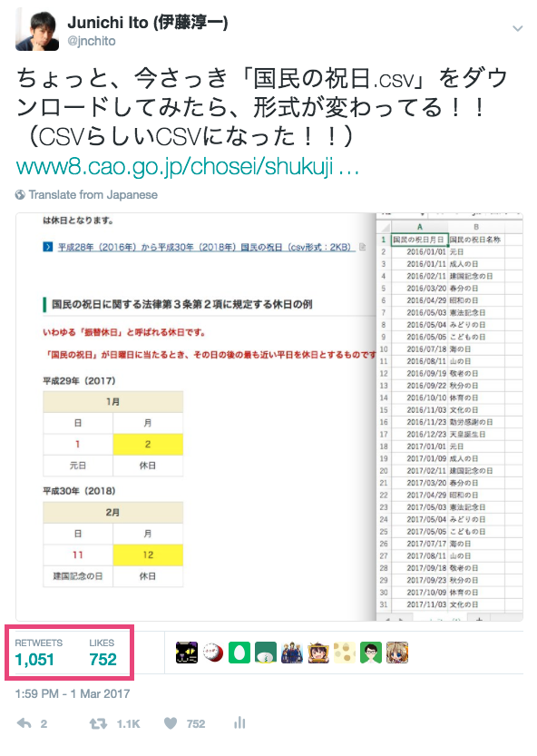This screenshot has width=537, height=756.
Task: Select cell 国民の祝日月日 in spreadsheet
Action: pyautogui.click(x=418, y=240)
